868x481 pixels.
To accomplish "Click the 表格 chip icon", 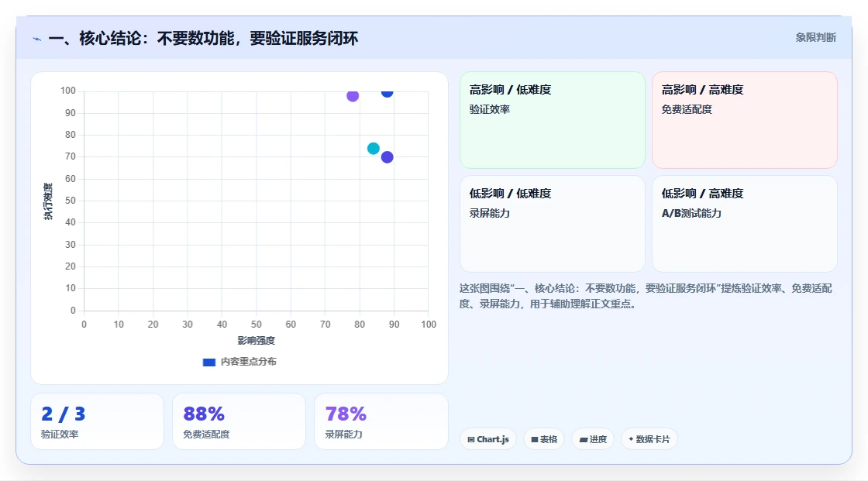I will 535,439.
